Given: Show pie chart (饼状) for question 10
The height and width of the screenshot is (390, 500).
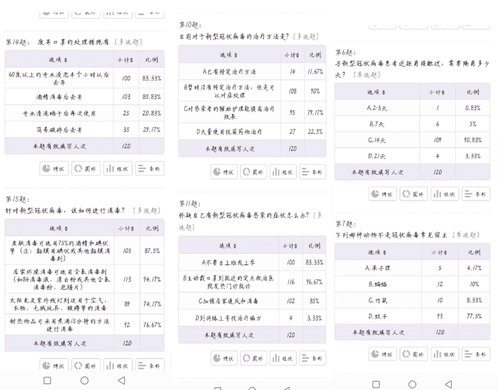Looking at the screenshot, I should [x=224, y=172].
